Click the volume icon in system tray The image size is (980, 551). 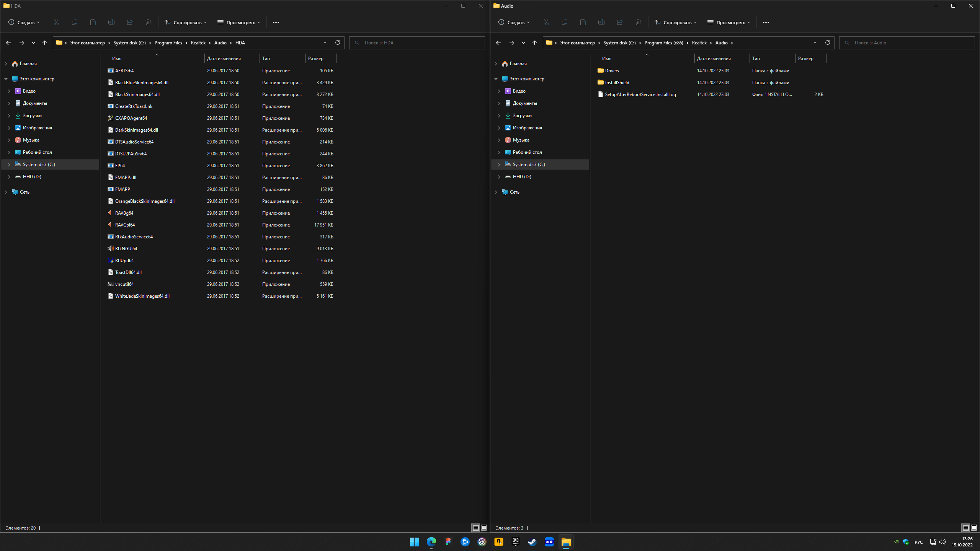click(942, 542)
